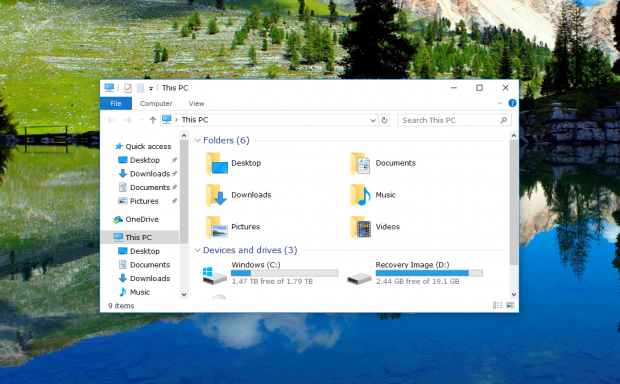Image resolution: width=620 pixels, height=384 pixels.
Task: Refresh the This PC view
Action: (x=384, y=120)
